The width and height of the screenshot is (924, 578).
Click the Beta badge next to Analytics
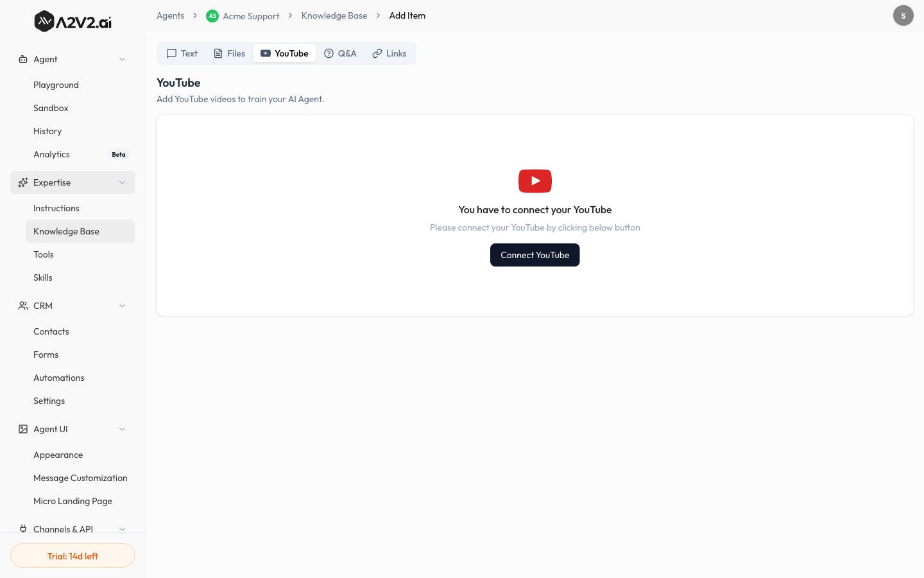click(119, 154)
